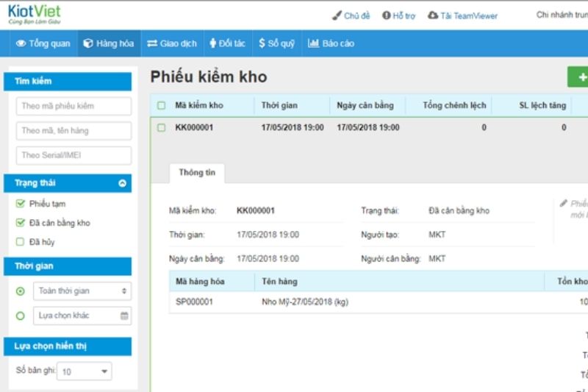The height and width of the screenshot is (392, 588).
Task: Enable the Đã hủy checkbox
Action: [x=21, y=242]
